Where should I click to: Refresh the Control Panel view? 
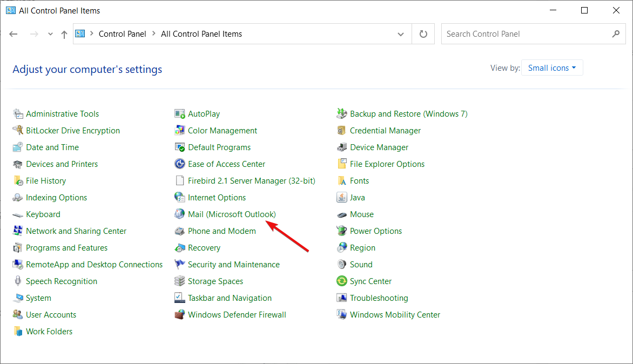423,34
